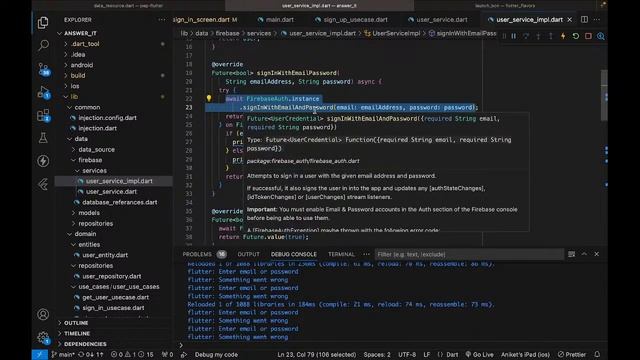This screenshot has width=640, height=360.
Task: Open the Testing flask view
Action: pos(43,138)
